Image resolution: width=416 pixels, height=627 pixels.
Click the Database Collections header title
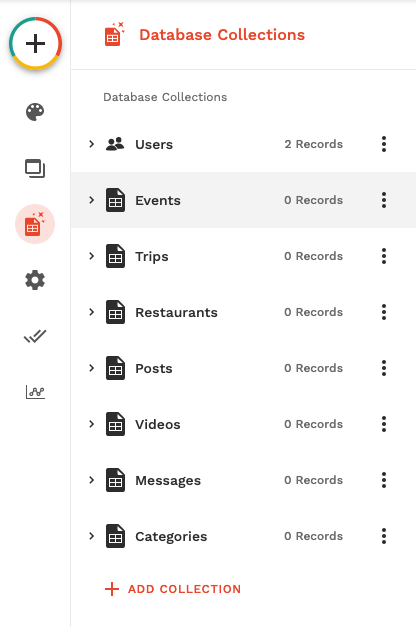tap(222, 35)
